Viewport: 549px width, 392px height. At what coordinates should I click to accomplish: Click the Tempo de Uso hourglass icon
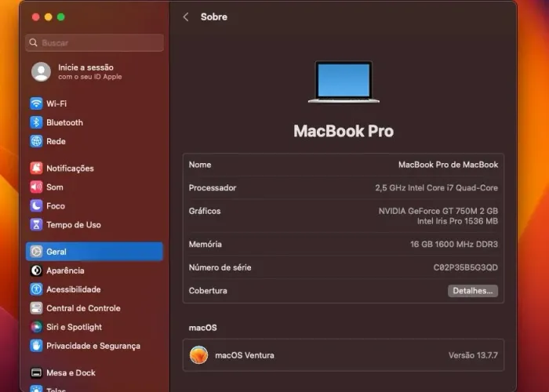[x=36, y=225]
